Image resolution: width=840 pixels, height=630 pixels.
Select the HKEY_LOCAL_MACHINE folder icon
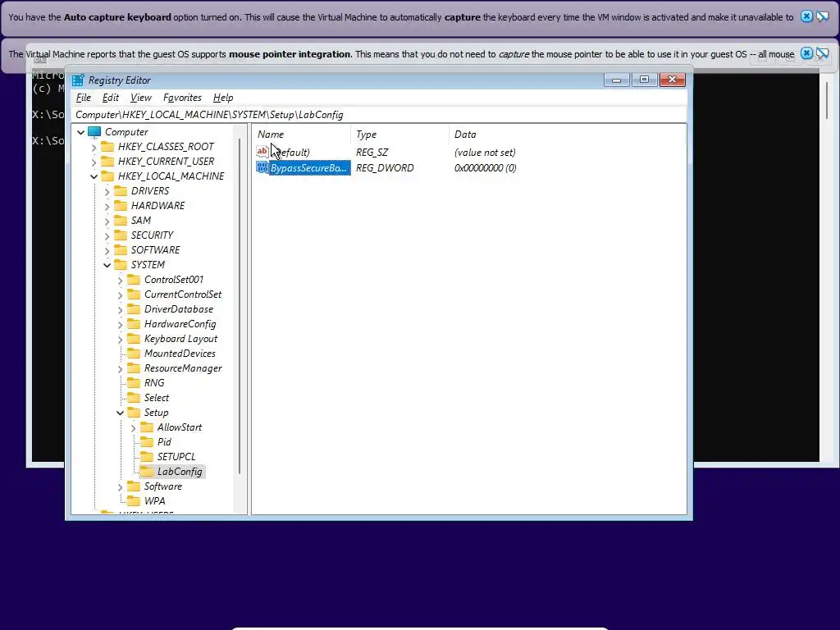[x=107, y=176]
